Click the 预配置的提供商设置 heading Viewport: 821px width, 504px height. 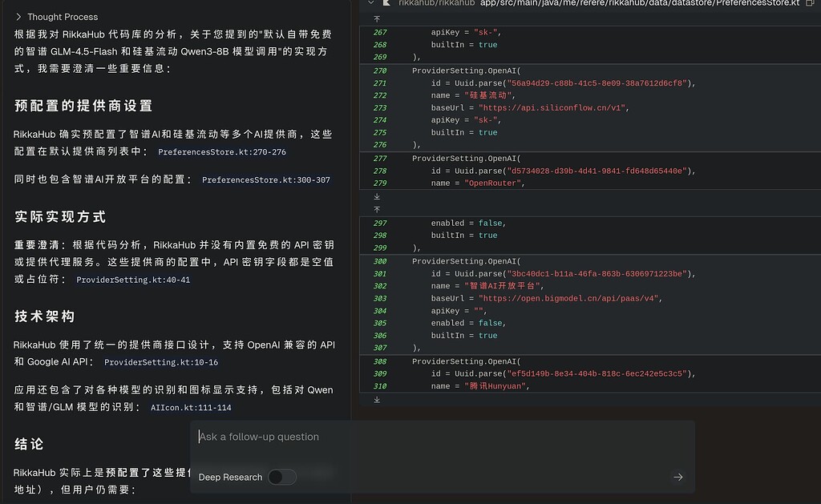tap(83, 106)
